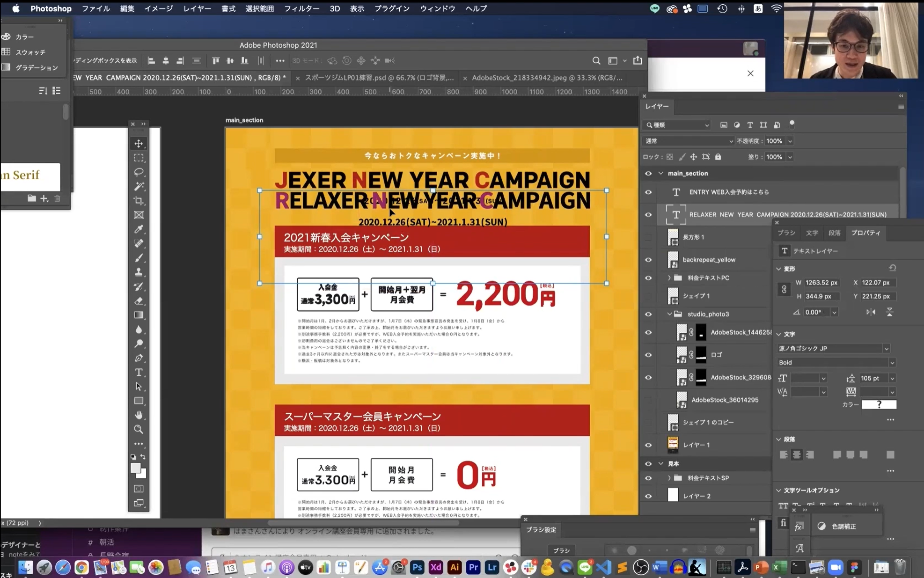Open the イメージ menu
This screenshot has height=578, width=924.
(x=158, y=8)
